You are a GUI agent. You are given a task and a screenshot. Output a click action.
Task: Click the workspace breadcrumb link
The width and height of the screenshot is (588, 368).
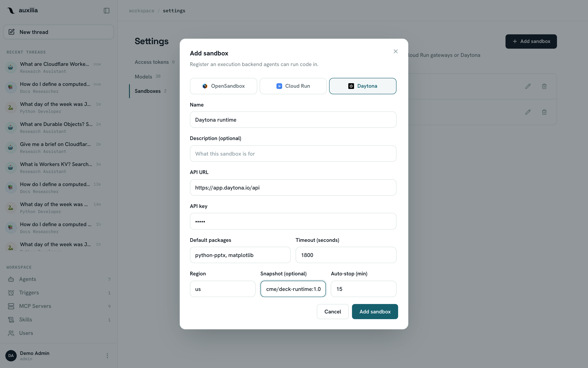point(142,11)
